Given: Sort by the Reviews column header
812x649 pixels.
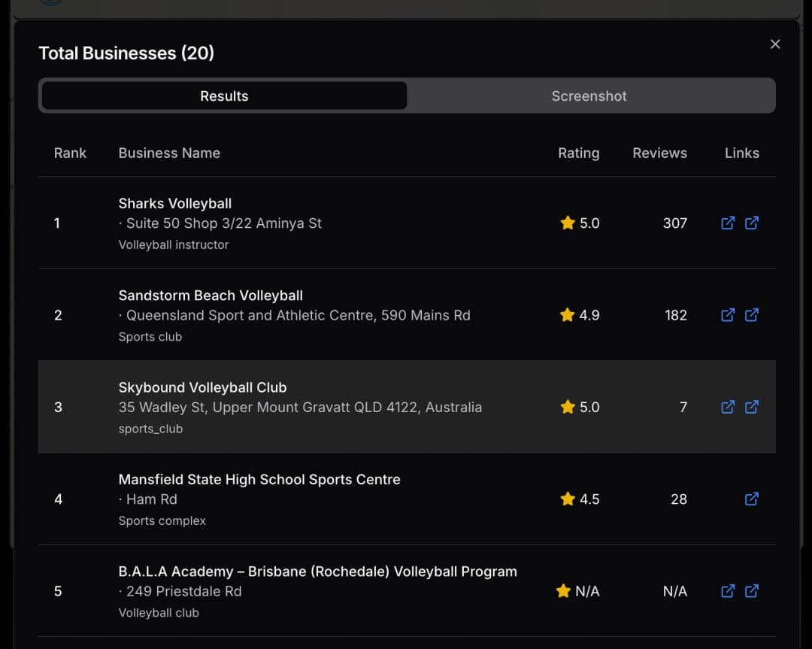Looking at the screenshot, I should coord(659,153).
